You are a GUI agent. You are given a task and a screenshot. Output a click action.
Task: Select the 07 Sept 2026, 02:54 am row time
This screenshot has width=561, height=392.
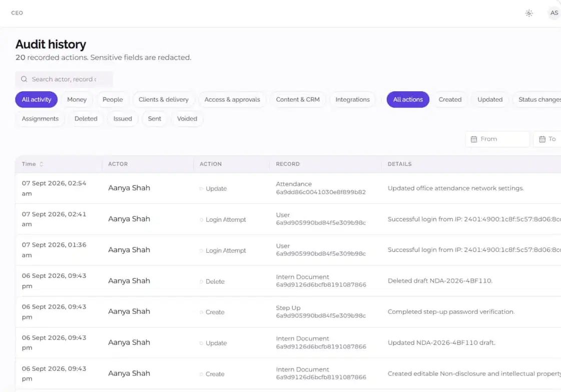tap(54, 188)
